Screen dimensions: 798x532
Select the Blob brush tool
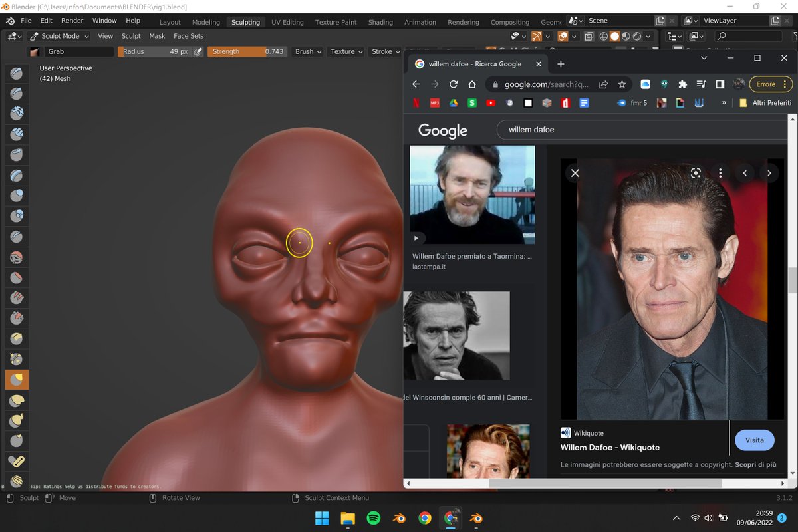click(x=17, y=216)
